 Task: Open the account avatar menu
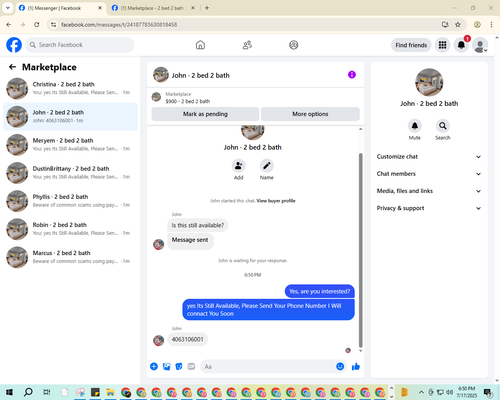480,45
